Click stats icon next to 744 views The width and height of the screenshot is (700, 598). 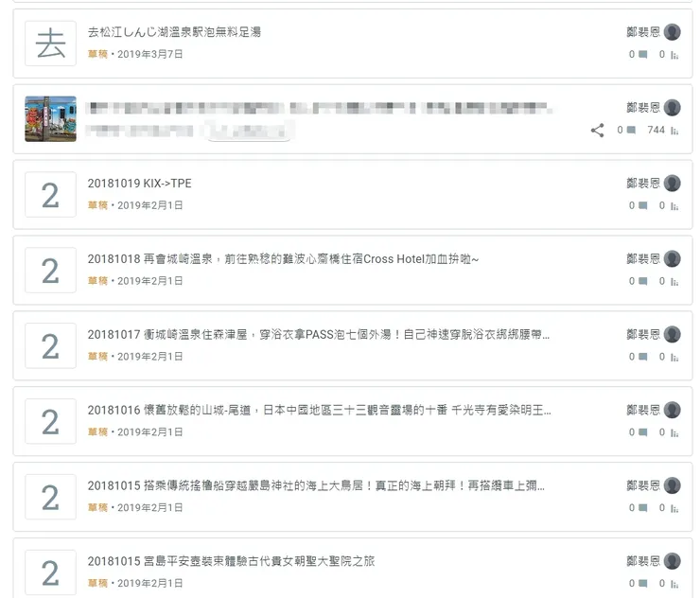point(674,131)
